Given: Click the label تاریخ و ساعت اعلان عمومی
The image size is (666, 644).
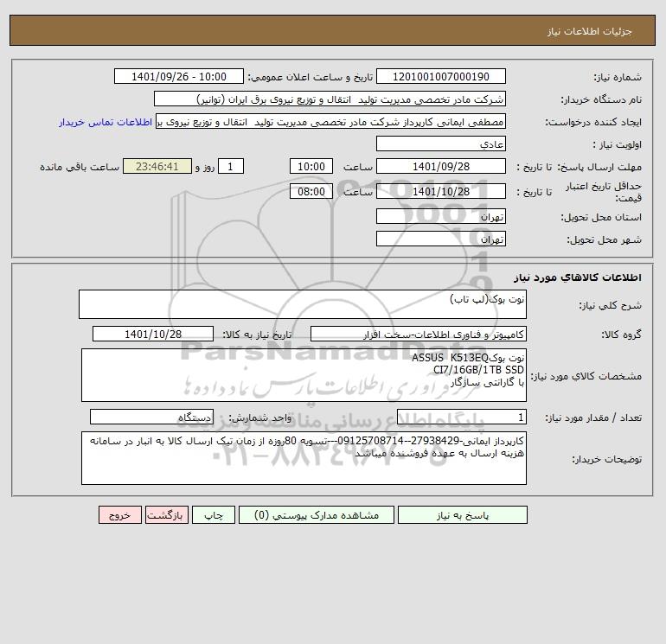Looking at the screenshot, I should tap(311, 77).
